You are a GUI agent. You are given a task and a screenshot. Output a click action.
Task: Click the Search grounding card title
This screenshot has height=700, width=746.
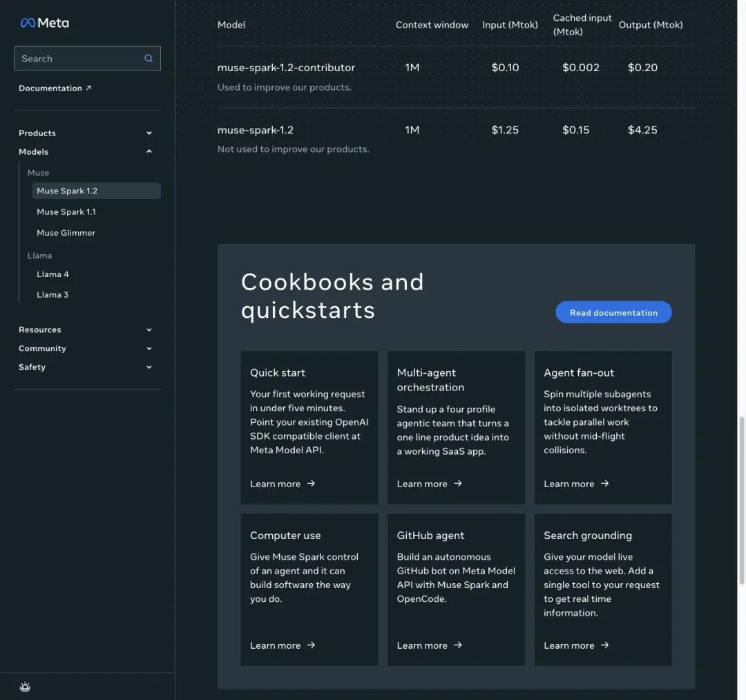[588, 536]
